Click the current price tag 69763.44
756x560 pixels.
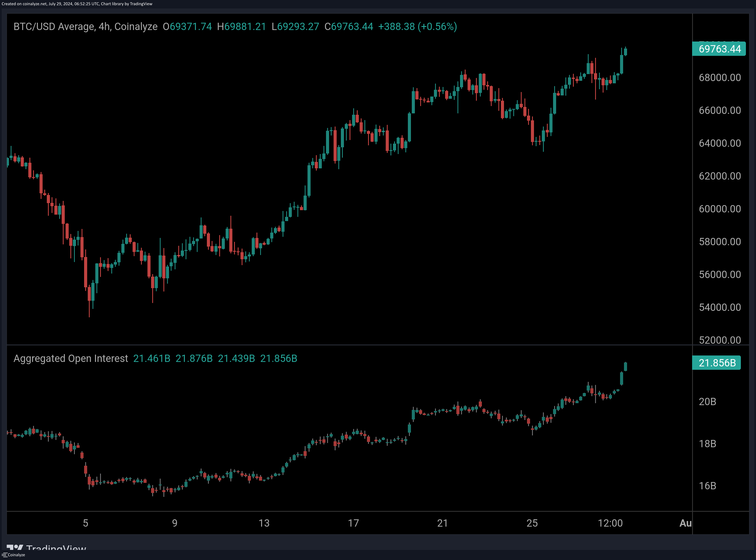pos(719,49)
